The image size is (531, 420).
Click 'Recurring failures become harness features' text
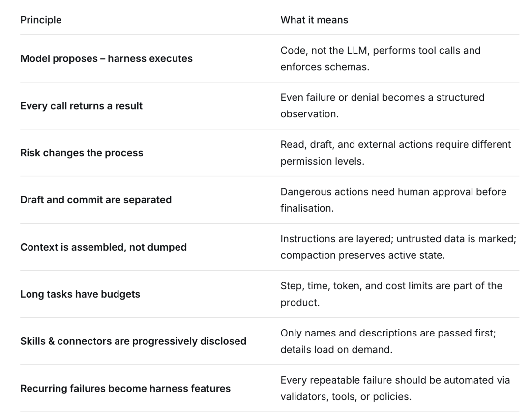(x=125, y=388)
